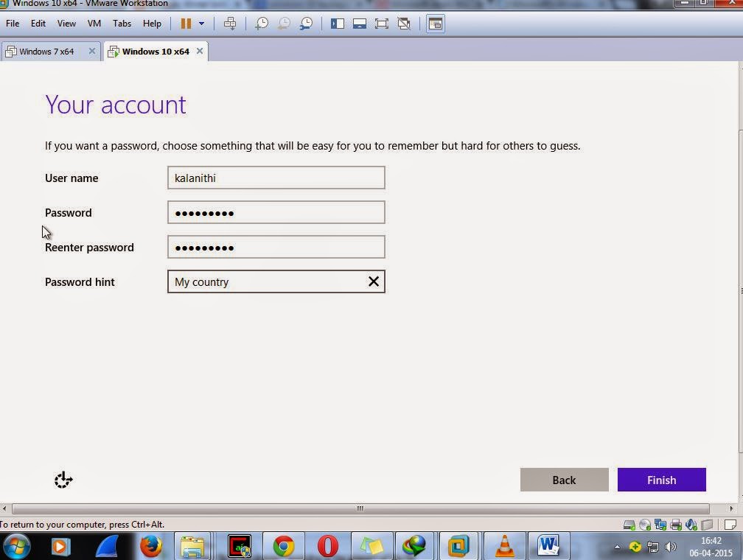Viewport: 743px width, 560px height.
Task: Click the Finish button
Action: [x=660, y=480]
